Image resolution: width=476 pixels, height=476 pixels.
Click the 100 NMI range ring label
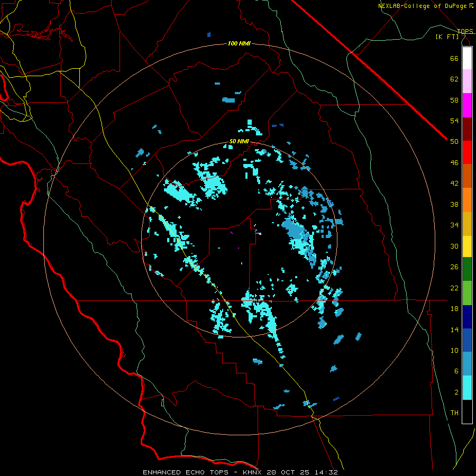point(239,44)
